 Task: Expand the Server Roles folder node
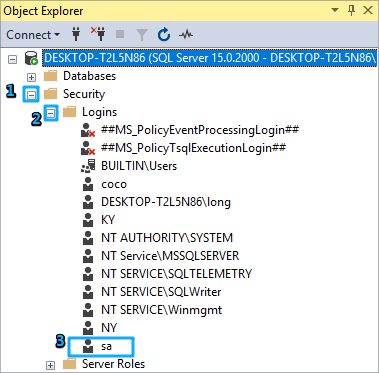(50, 366)
